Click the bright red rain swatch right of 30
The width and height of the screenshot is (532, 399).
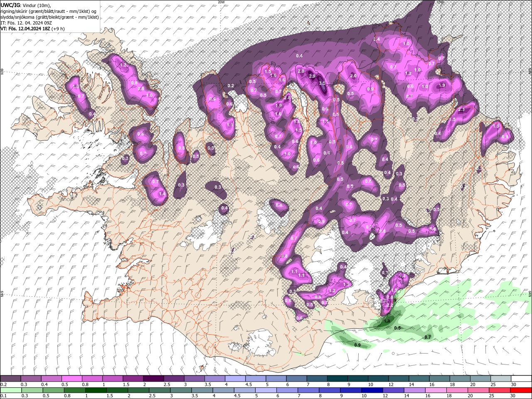coord(521,390)
